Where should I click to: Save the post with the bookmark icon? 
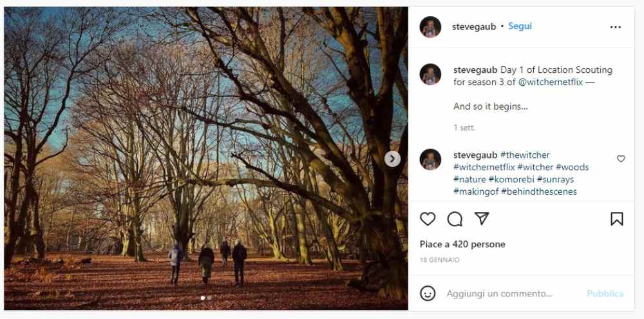pos(616,219)
